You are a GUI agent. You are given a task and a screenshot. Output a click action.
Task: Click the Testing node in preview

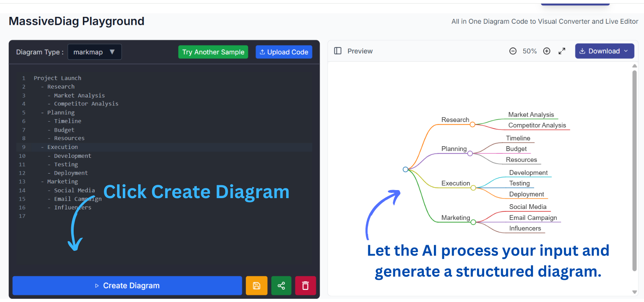click(519, 183)
